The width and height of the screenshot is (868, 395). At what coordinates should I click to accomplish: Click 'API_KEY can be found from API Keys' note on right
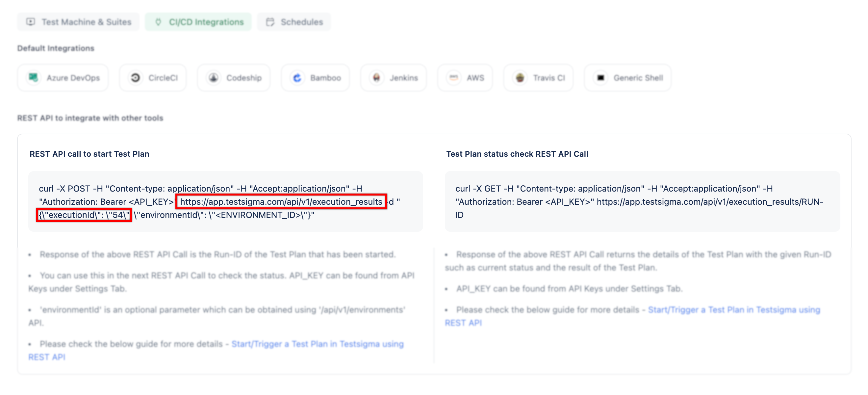tap(569, 289)
